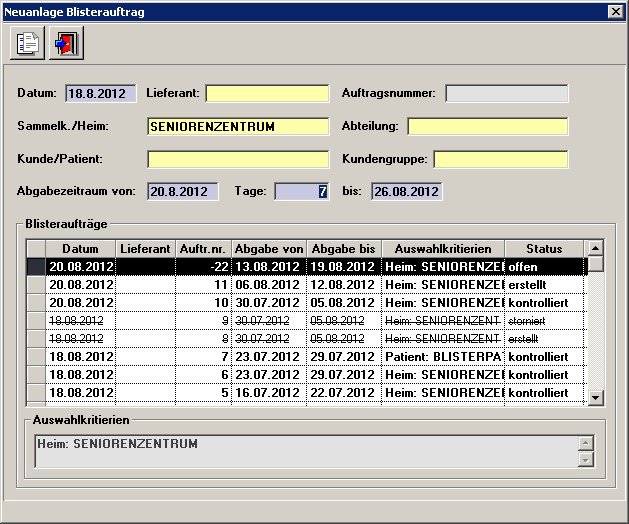Click the Kunde/Patient input field
Screen dimensions: 629x524
238,159
